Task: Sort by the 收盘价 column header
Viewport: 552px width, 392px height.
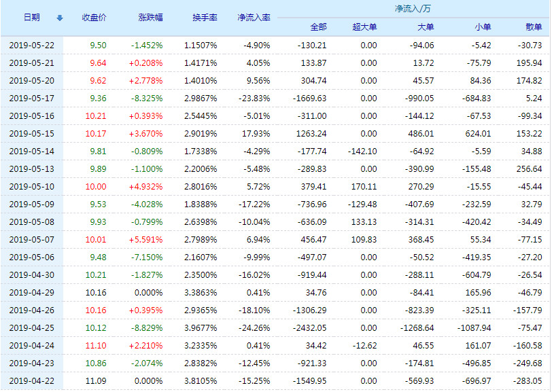Action: pyautogui.click(x=93, y=18)
